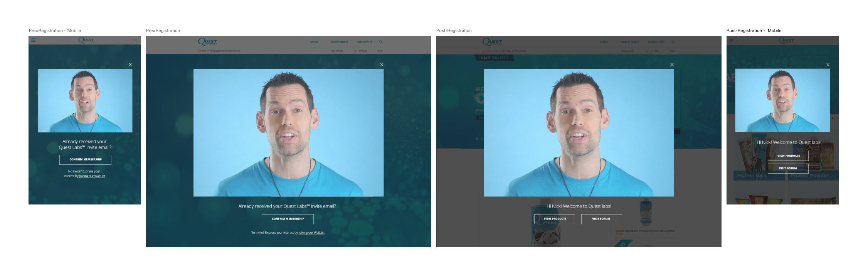
Task: Click My Cart icon in desktop Post-Registration header
Action: (646, 51)
